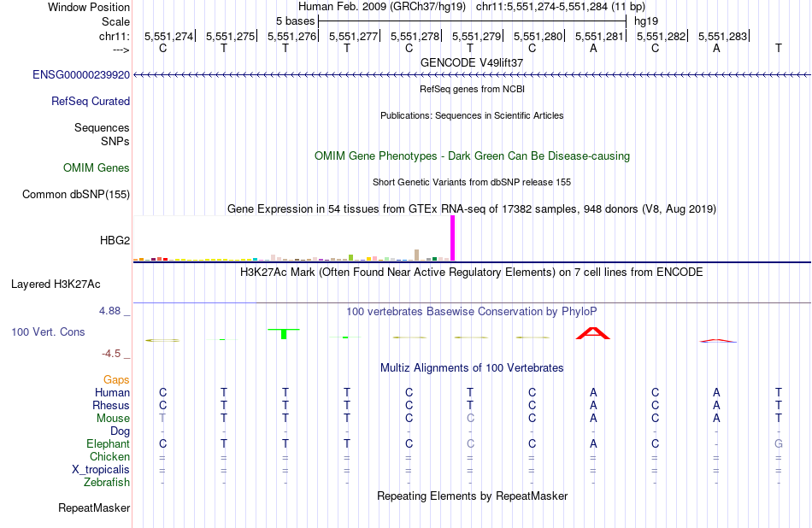Click the ENSG00000239920 gene arrow line
Image resolution: width=812 pixels, height=528 pixels.
(472, 75)
